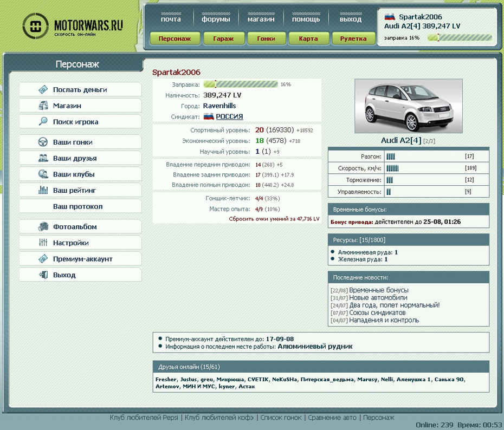
Task: Click the Russian flag next to РОССИЯ syndicate
Action: pyautogui.click(x=209, y=116)
